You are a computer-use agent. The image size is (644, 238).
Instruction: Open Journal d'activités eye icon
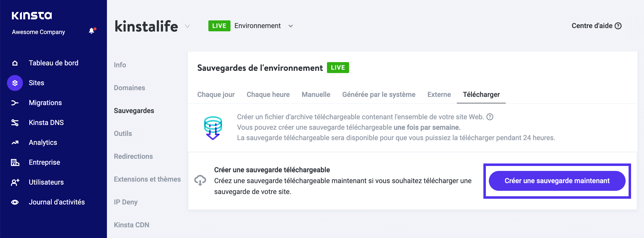pyautogui.click(x=15, y=202)
